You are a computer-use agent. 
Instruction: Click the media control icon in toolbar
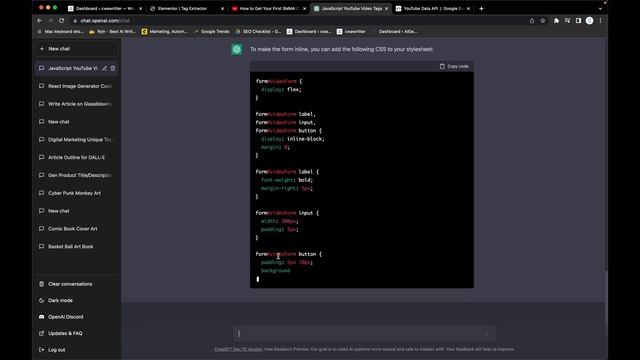coord(567,20)
